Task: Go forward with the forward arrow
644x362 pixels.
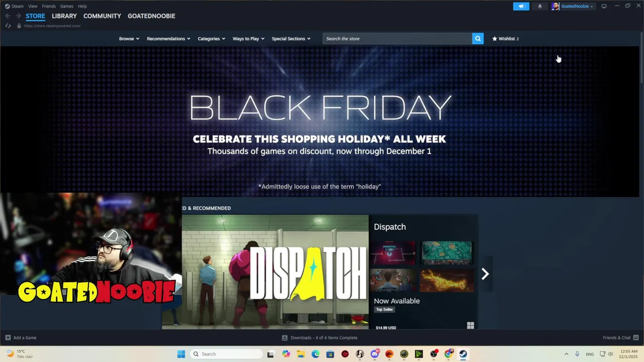Action: click(x=18, y=16)
